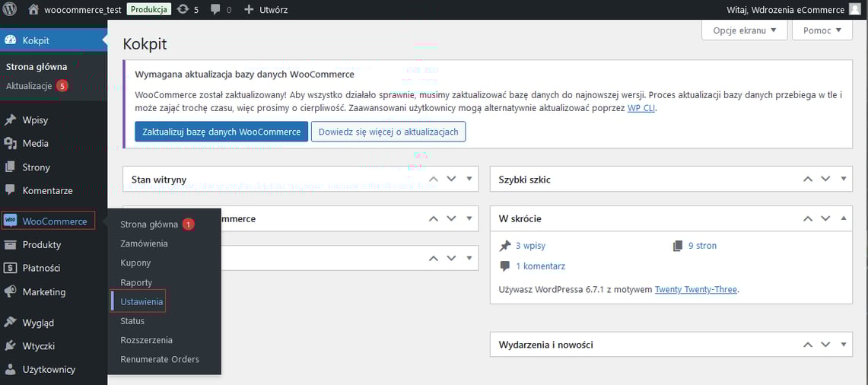Move Szybki szkic panel up

click(x=808, y=179)
